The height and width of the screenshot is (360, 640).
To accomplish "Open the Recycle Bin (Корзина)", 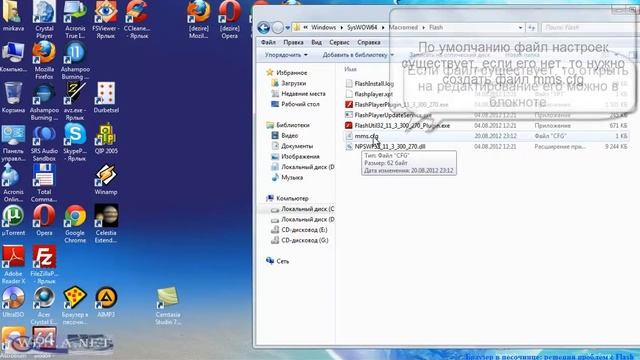I will pos(13,97).
